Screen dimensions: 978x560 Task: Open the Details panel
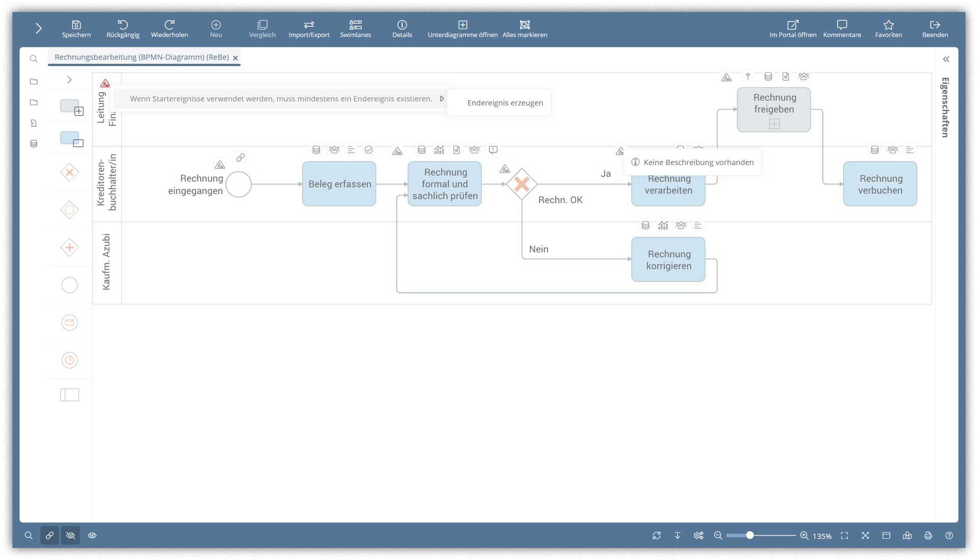click(x=402, y=29)
